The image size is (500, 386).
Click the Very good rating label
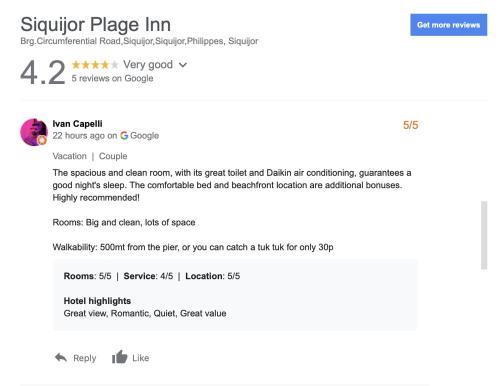click(x=148, y=65)
